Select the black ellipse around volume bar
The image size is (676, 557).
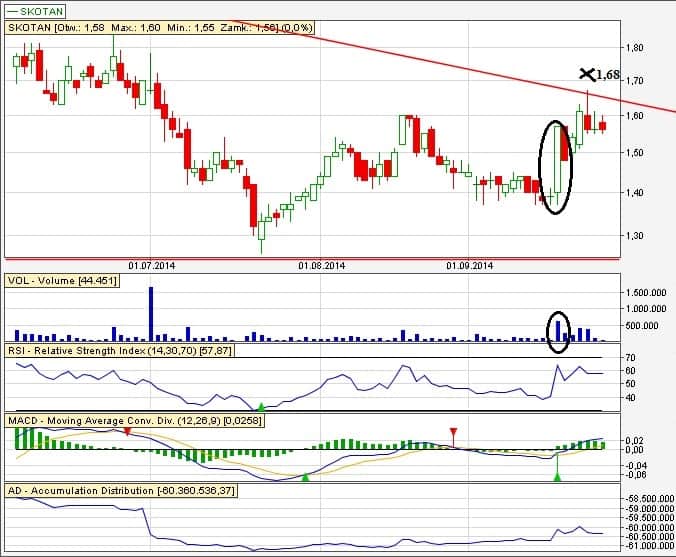559,330
